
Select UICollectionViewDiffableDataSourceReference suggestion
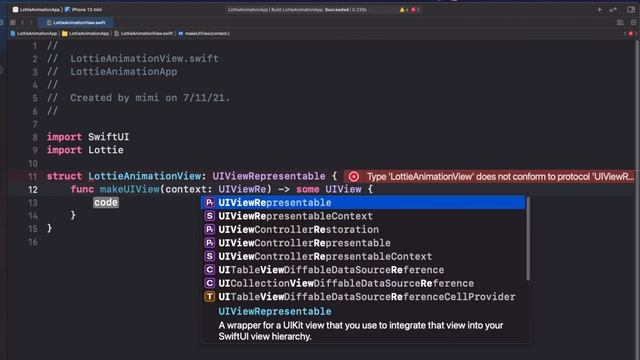point(363,283)
